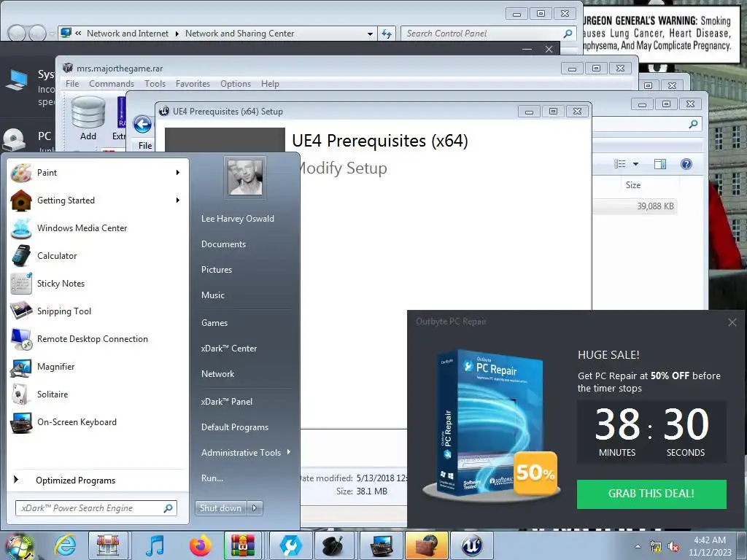This screenshot has height=560, width=747.
Task: Switch to Unreal Engine taskbar icon
Action: (x=472, y=545)
